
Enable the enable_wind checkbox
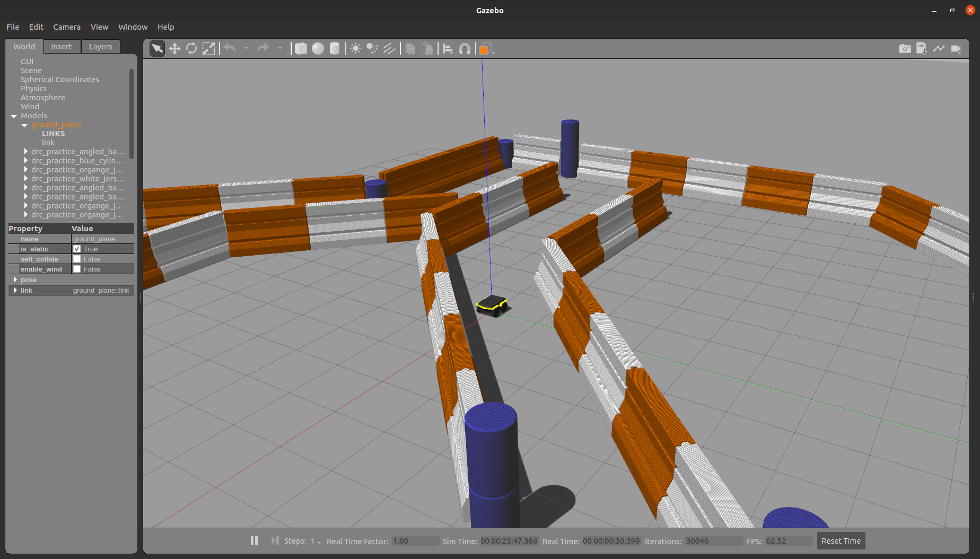pos(77,269)
